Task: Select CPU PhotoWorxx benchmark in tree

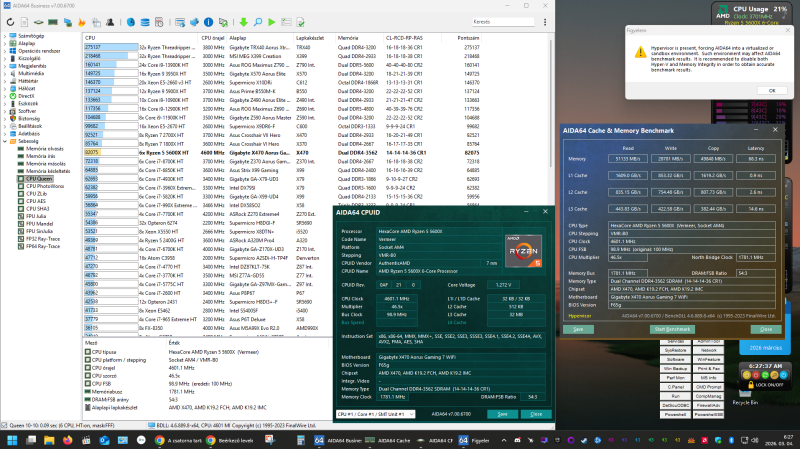Action: click(x=45, y=186)
